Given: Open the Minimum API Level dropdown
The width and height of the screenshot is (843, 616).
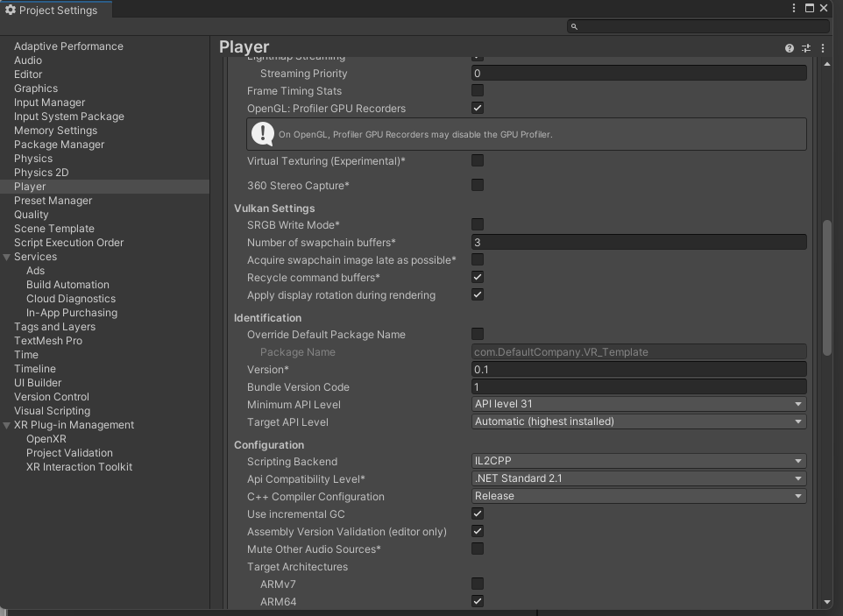Looking at the screenshot, I should 639,404.
